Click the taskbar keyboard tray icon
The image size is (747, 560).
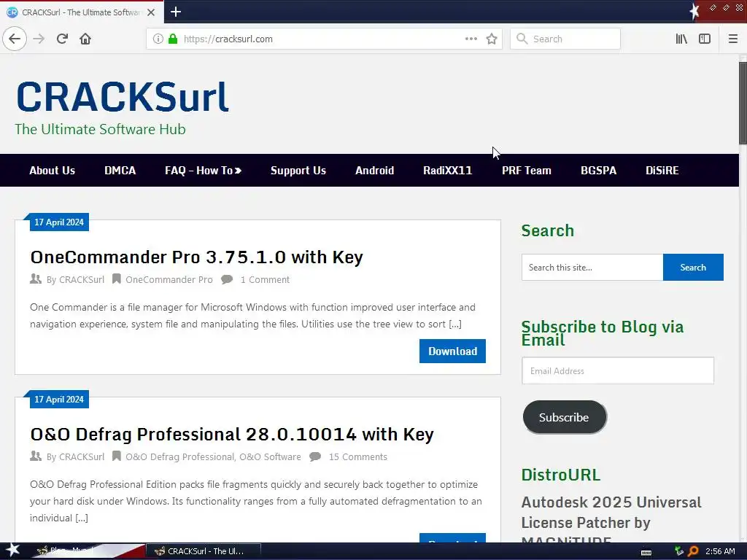tap(646, 552)
